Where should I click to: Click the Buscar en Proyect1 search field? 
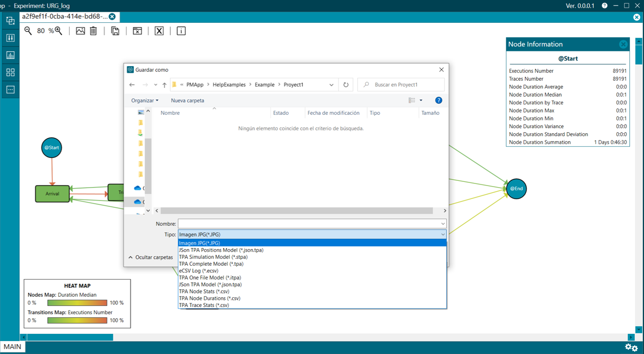tap(401, 85)
